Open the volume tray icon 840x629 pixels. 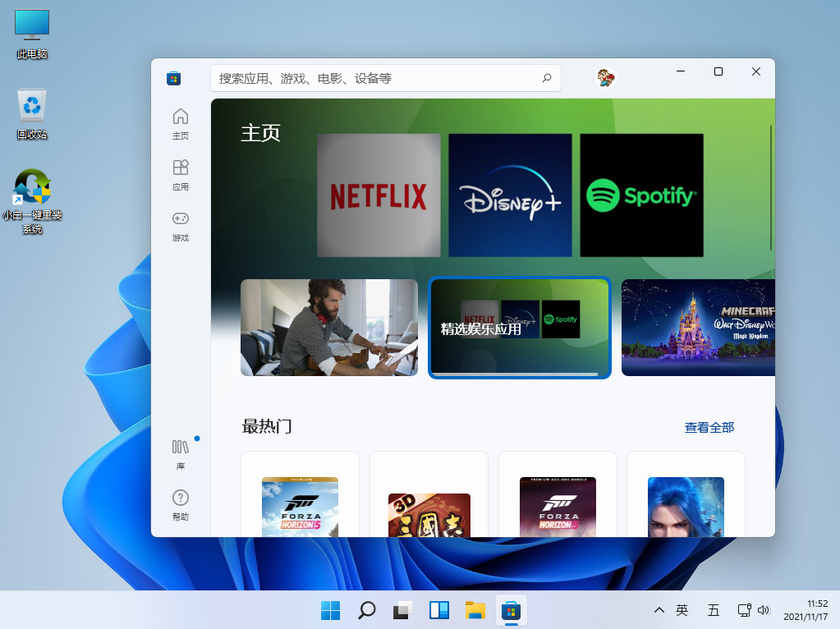(x=764, y=610)
